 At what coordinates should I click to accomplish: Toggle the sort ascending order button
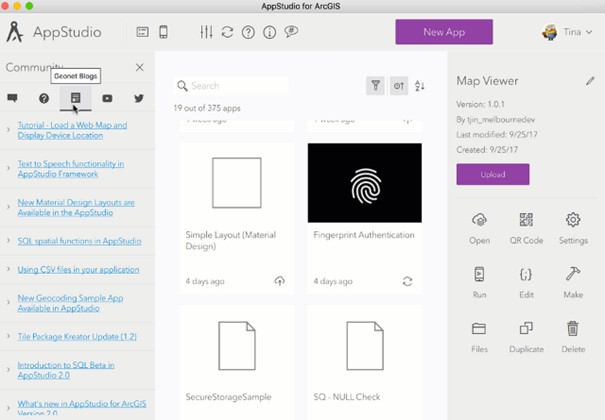tap(420, 86)
